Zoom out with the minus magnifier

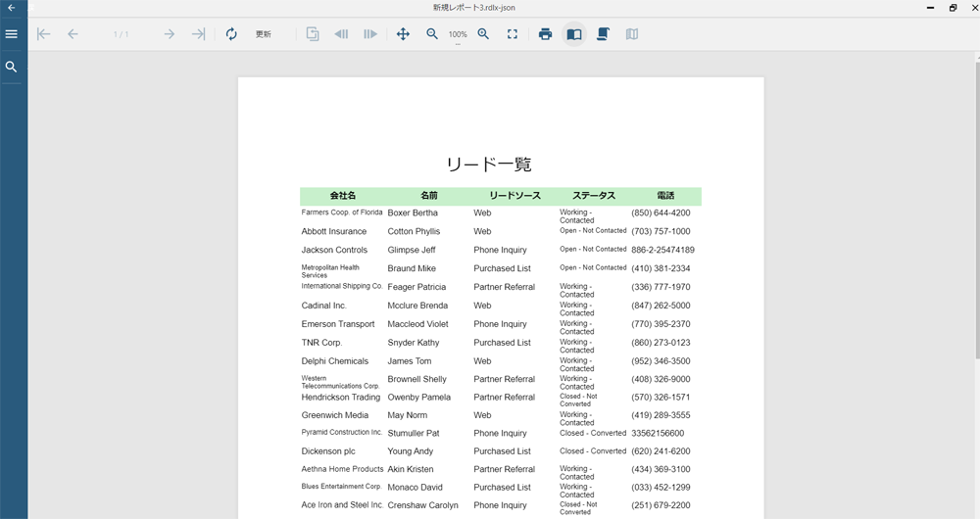coord(432,33)
